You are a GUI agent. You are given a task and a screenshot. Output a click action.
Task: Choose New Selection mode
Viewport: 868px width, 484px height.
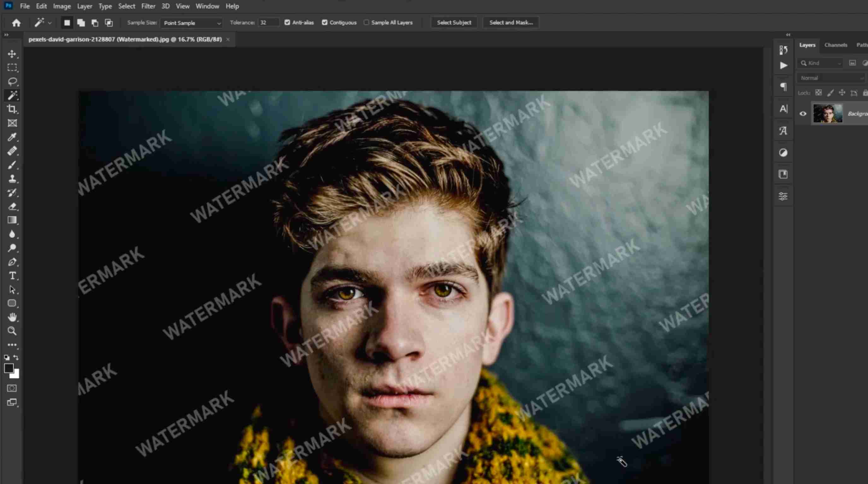(x=67, y=23)
